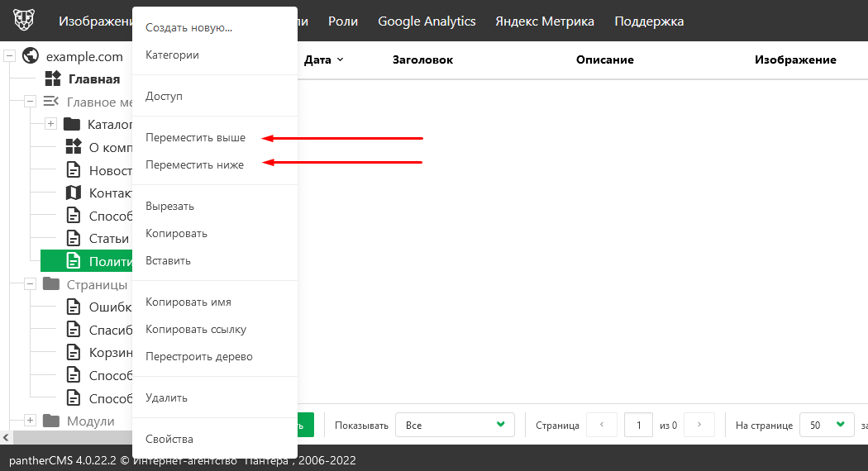868x471 pixels.
Task: Click the page number input field
Action: pos(638,426)
